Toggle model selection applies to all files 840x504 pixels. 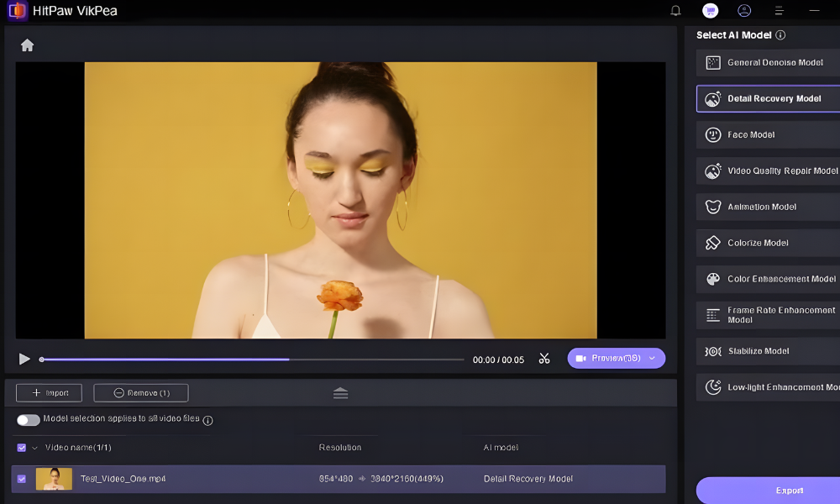click(29, 420)
